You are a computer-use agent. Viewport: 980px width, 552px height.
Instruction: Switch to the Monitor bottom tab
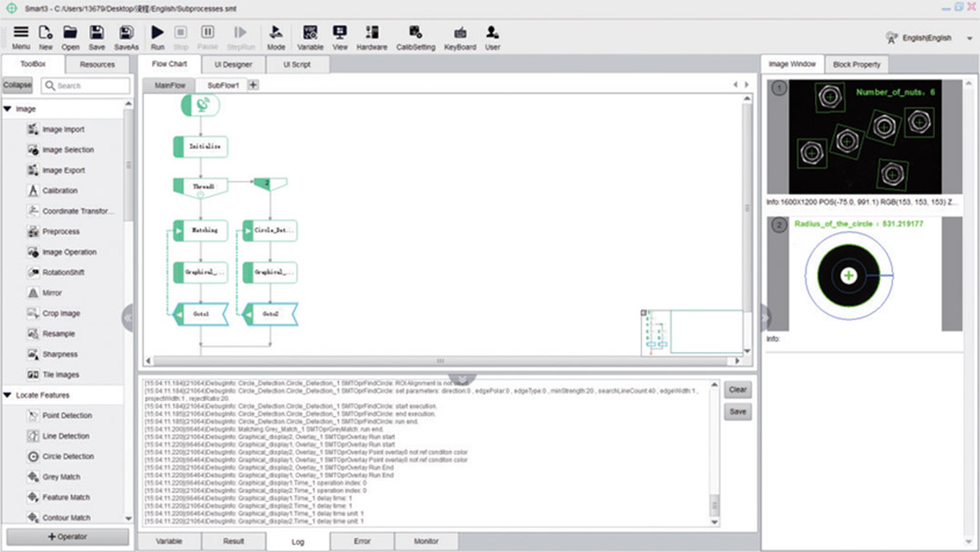click(x=426, y=541)
